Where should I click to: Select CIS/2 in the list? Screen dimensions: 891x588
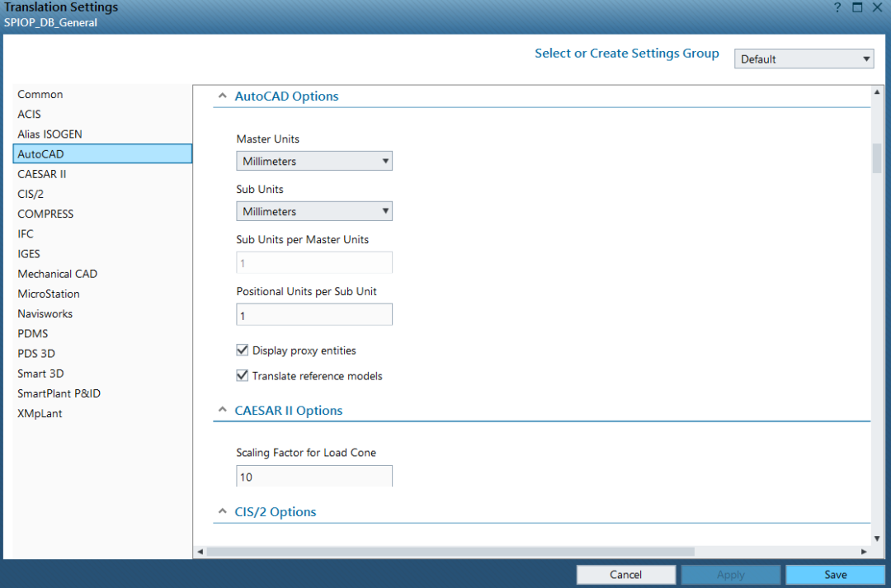click(x=102, y=194)
